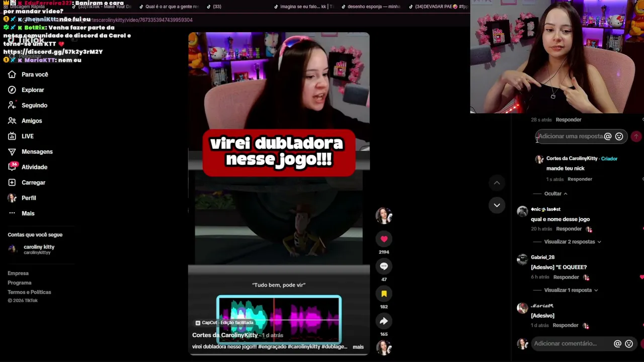Image resolution: width=644 pixels, height=362 pixels.
Task: Save the video with the bookmark icon
Action: [384, 294]
